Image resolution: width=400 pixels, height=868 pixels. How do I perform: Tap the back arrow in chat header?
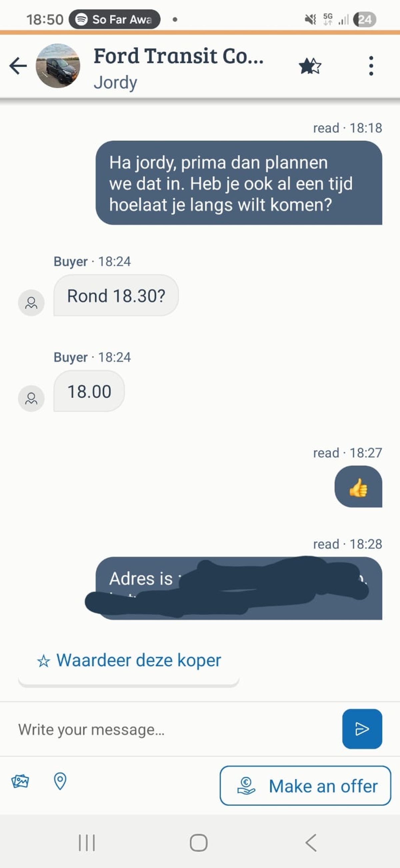click(x=18, y=65)
